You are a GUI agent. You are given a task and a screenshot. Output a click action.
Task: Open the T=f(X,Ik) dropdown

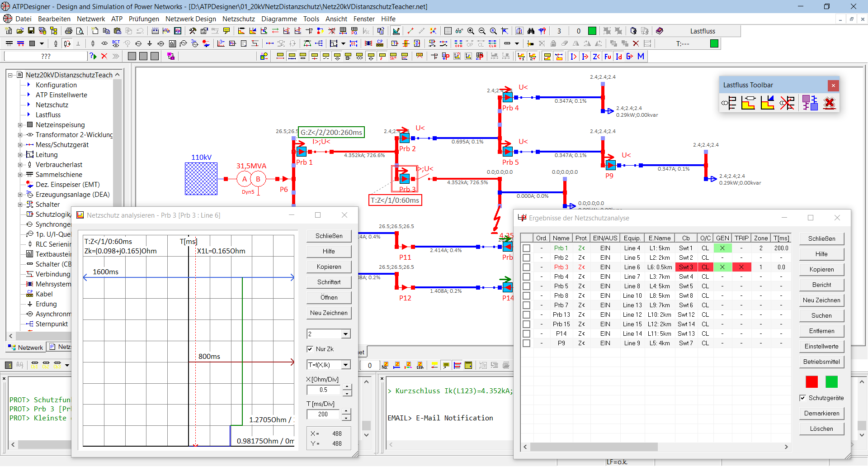coord(346,365)
